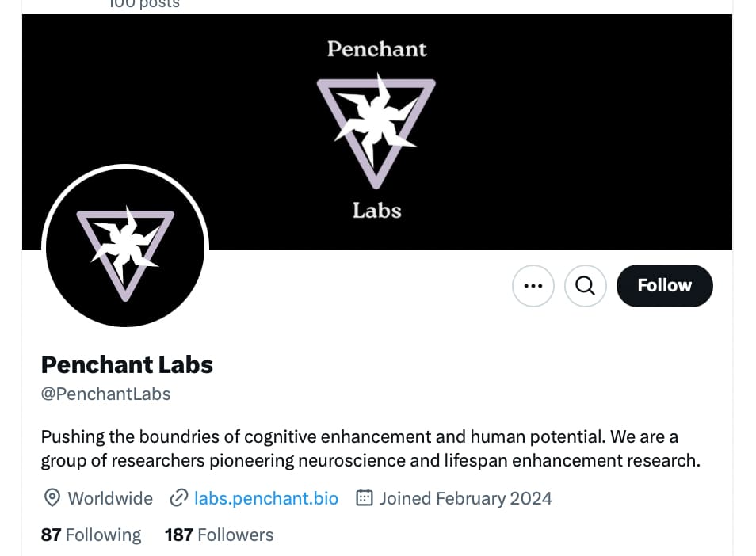Image resolution: width=756 pixels, height=556 pixels.
Task: Open the labs.penchant.bio website link
Action: [266, 498]
